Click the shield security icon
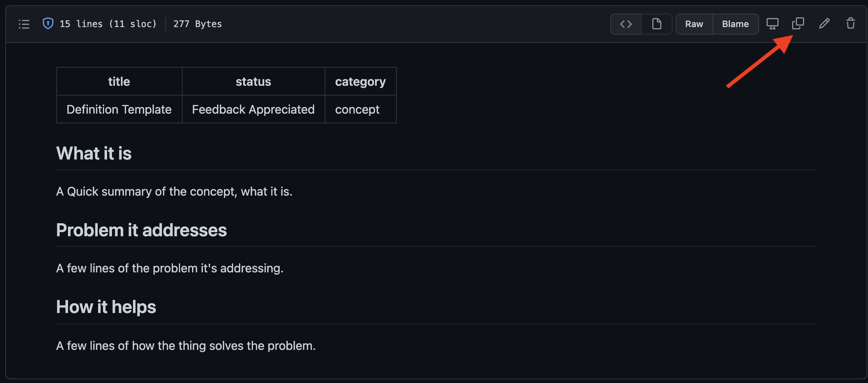Screen dimensions: 868x383 point(48,23)
